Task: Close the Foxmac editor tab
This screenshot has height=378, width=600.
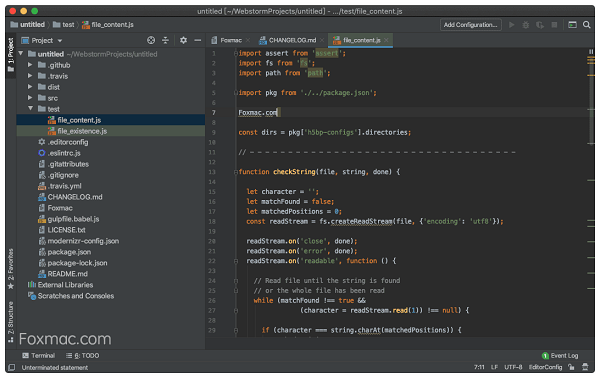Action: pos(248,40)
